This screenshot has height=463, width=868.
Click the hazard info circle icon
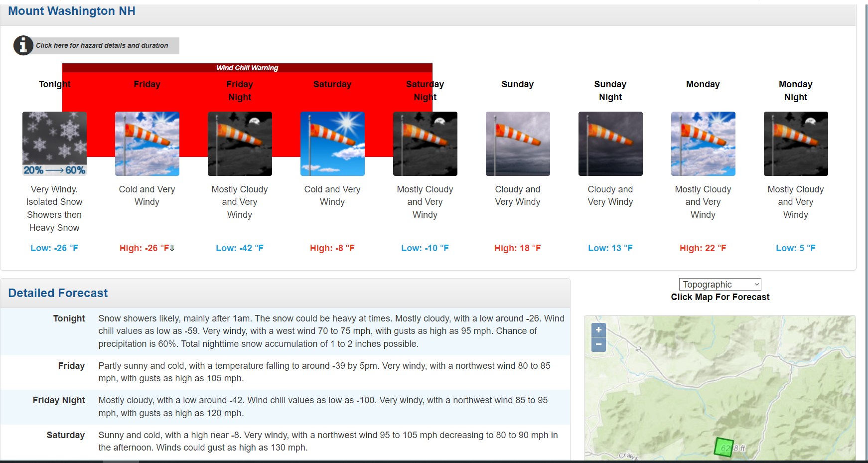(23, 45)
